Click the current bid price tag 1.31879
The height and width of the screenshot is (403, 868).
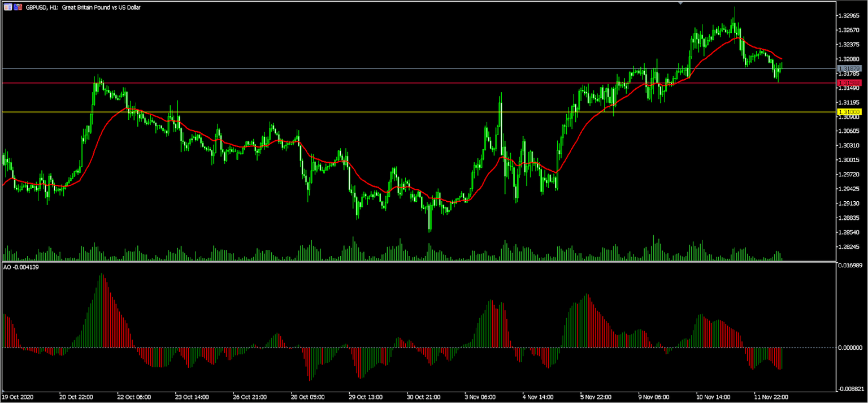850,68
